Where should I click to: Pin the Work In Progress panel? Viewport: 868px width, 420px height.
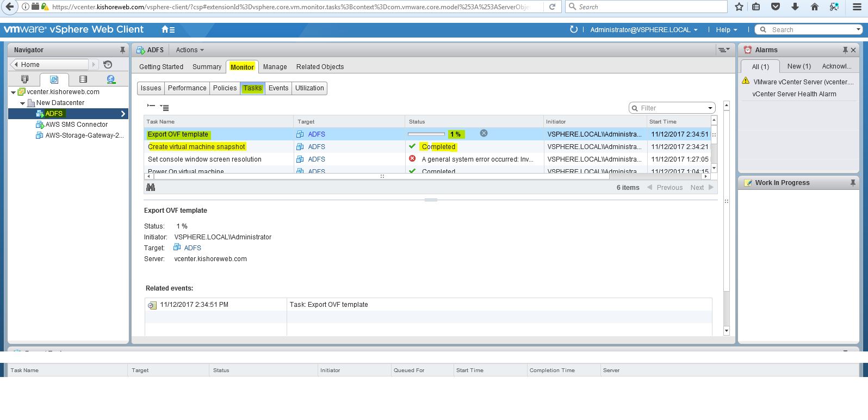852,183
